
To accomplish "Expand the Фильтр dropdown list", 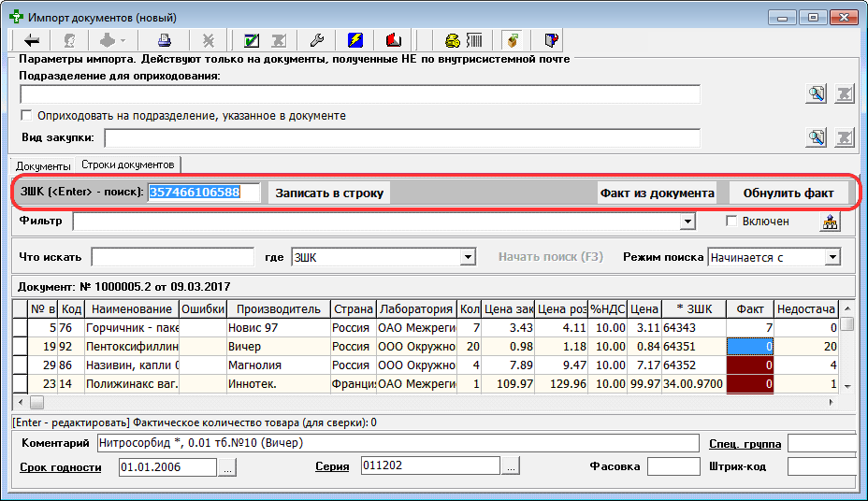I will 688,222.
